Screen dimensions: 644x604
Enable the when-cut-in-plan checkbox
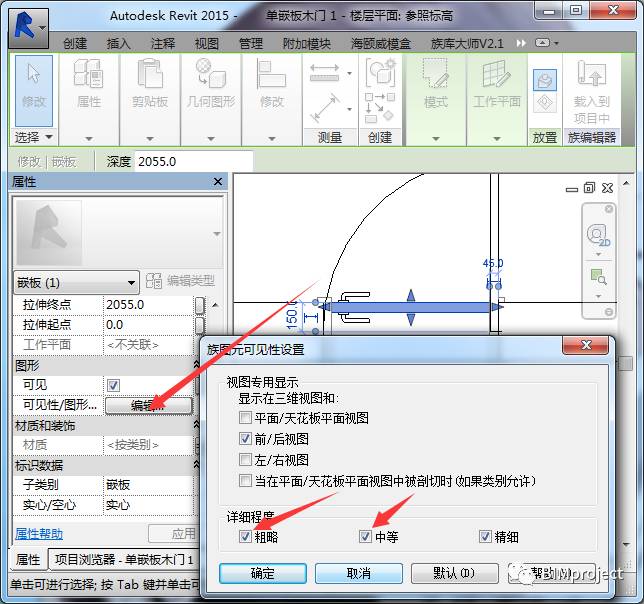pos(245,480)
